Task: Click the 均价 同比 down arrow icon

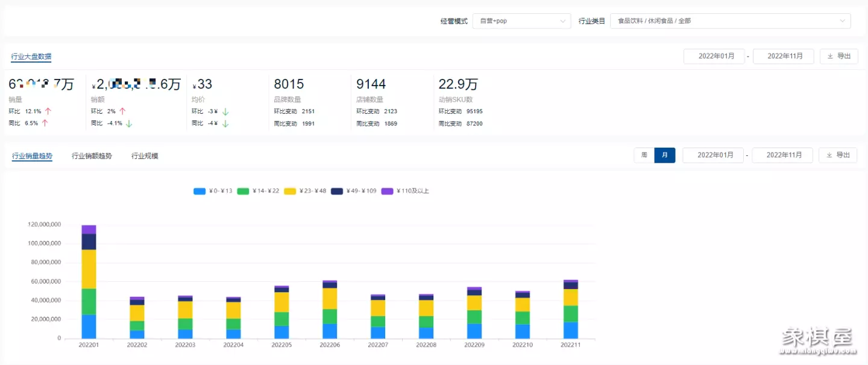Action: click(x=225, y=123)
